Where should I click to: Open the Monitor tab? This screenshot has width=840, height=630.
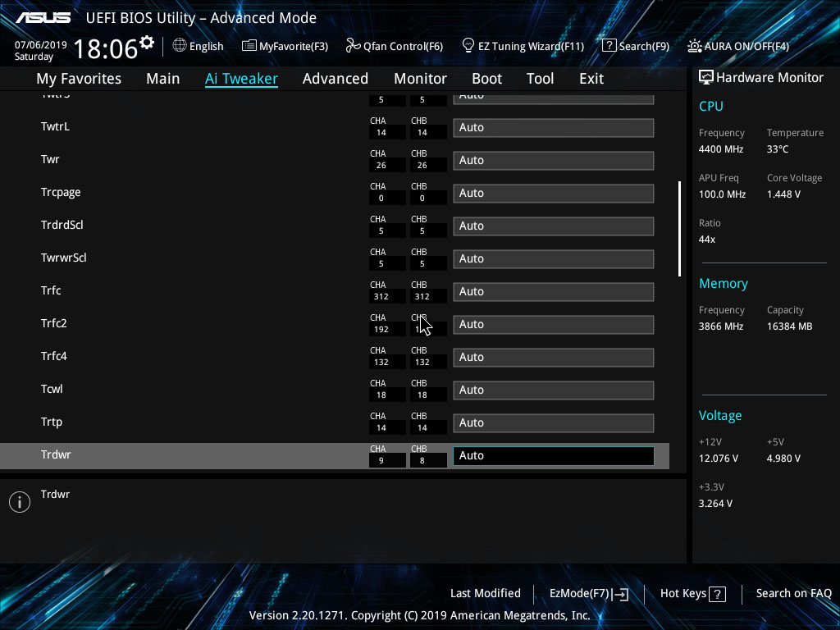click(x=421, y=79)
